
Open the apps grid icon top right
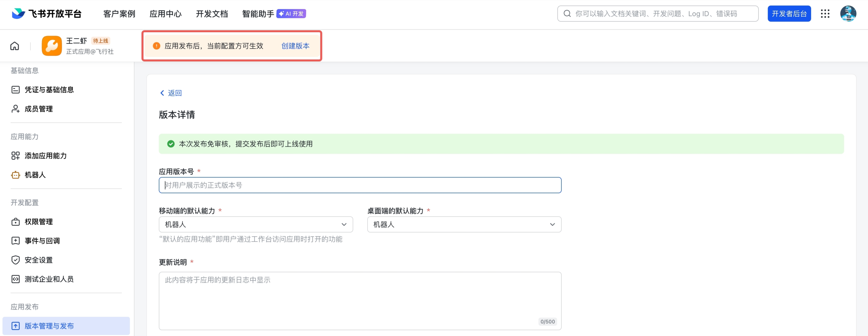point(825,14)
